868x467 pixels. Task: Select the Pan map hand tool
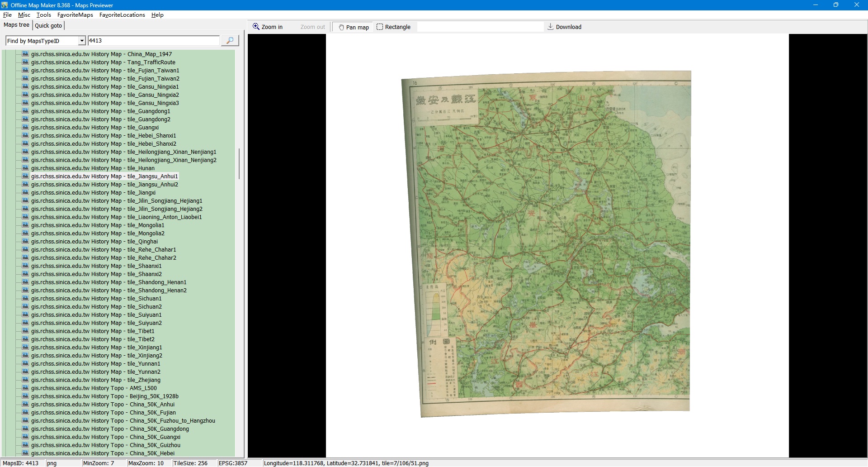click(353, 27)
